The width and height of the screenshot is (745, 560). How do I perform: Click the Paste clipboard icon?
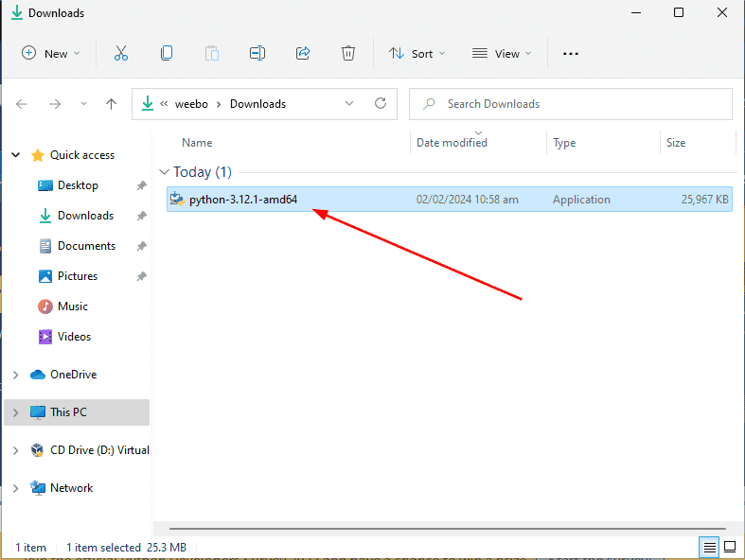tap(212, 53)
